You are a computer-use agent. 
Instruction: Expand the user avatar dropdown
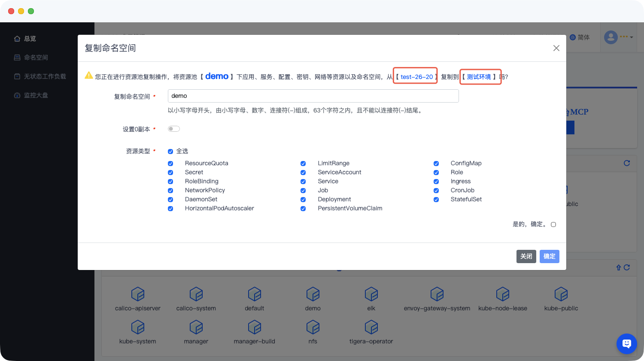[x=618, y=37]
